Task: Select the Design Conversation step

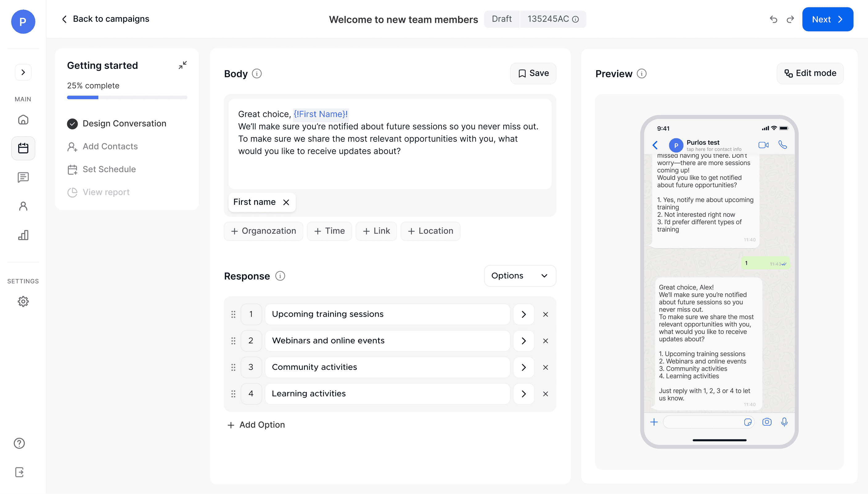Action: tap(117, 124)
